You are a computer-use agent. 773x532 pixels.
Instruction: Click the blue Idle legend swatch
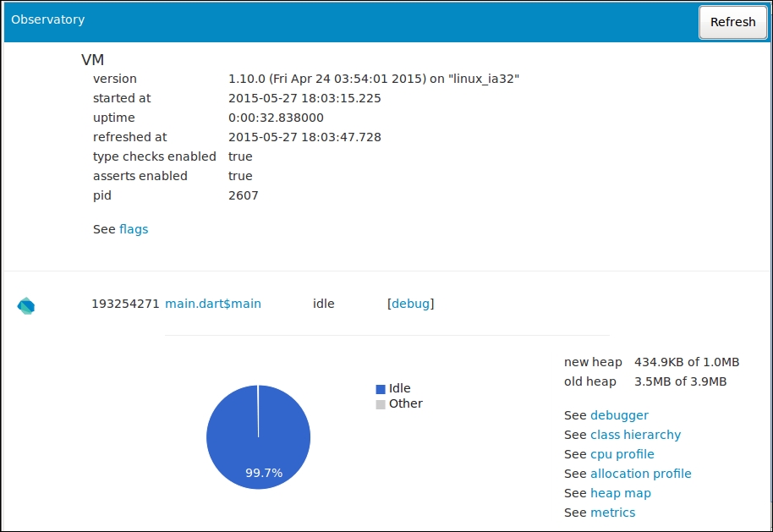(381, 387)
